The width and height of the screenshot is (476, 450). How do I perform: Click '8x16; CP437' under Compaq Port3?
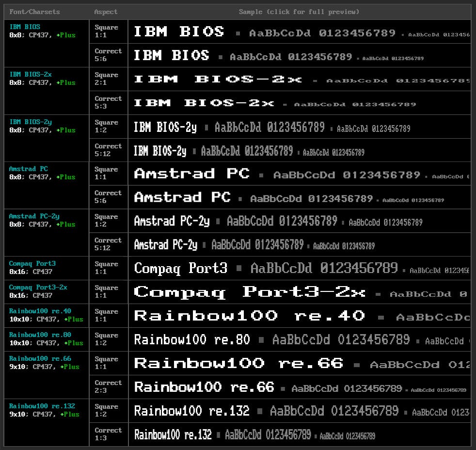(x=31, y=272)
